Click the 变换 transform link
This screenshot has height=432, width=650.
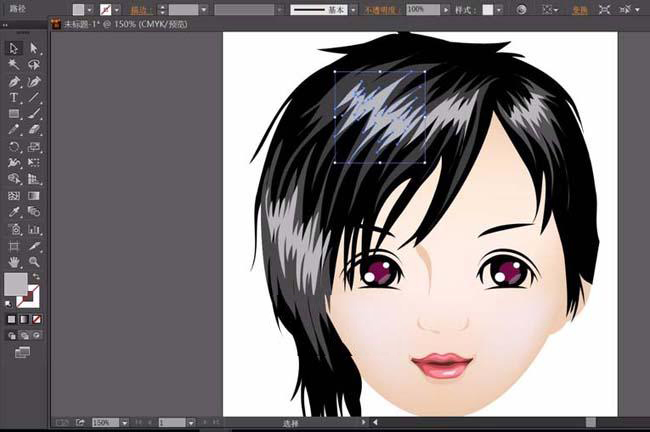point(579,9)
